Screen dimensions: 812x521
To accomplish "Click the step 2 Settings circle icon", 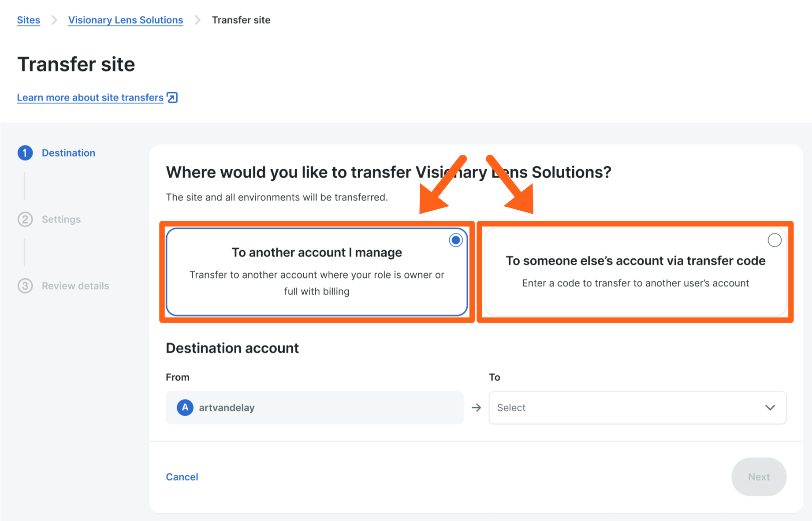I will point(25,220).
